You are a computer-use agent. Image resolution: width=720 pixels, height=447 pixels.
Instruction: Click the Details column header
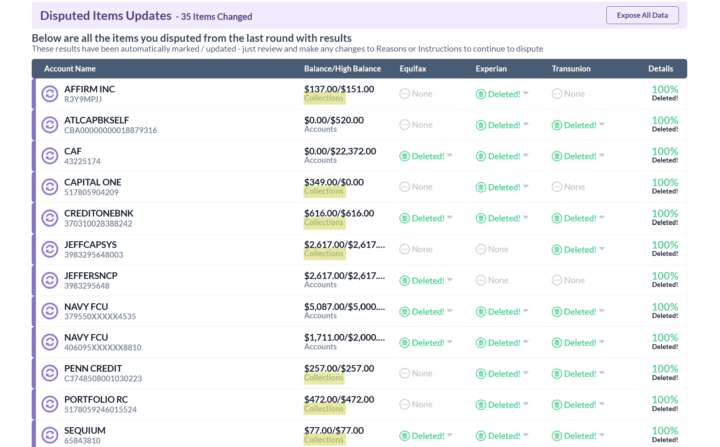[660, 69]
